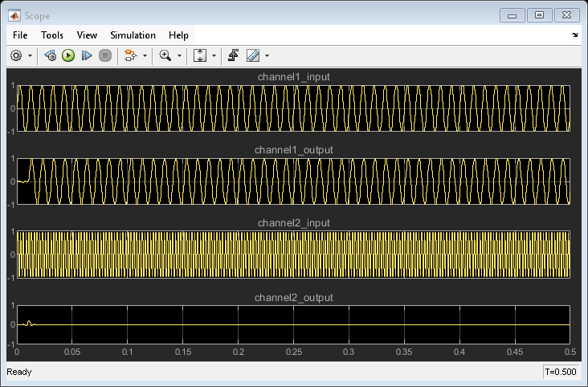Open the Help menu
Image resolution: width=588 pixels, height=387 pixels.
pyautogui.click(x=178, y=35)
